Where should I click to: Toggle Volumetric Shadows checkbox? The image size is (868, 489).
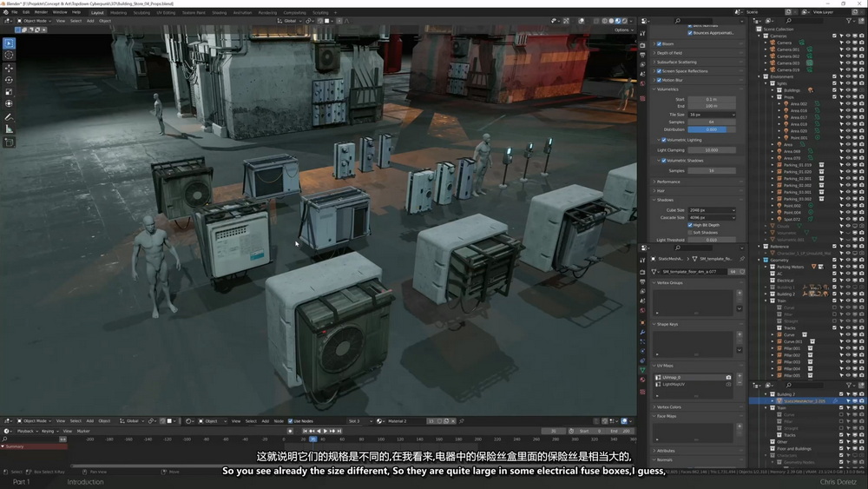[664, 161]
